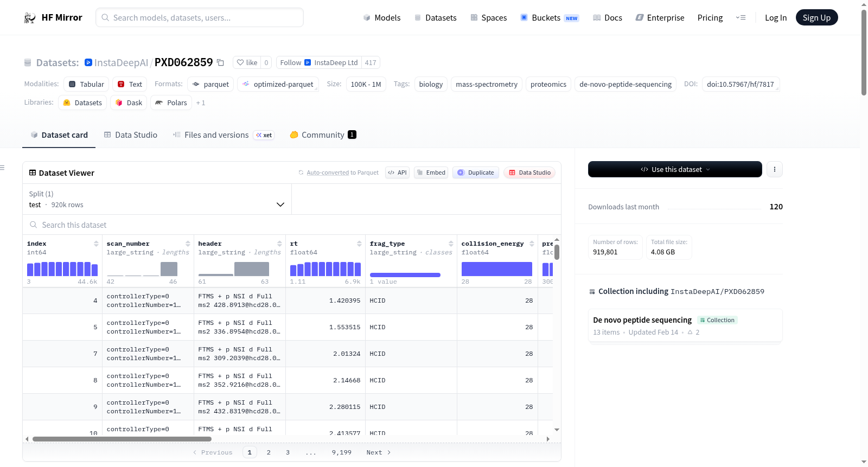Copy dataset name with the copy icon

(220, 62)
